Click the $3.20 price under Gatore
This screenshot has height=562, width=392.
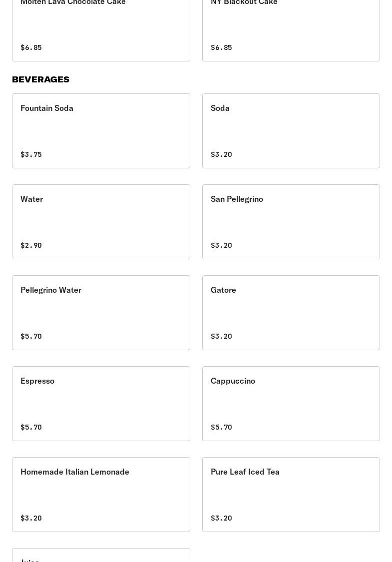pyautogui.click(x=221, y=336)
